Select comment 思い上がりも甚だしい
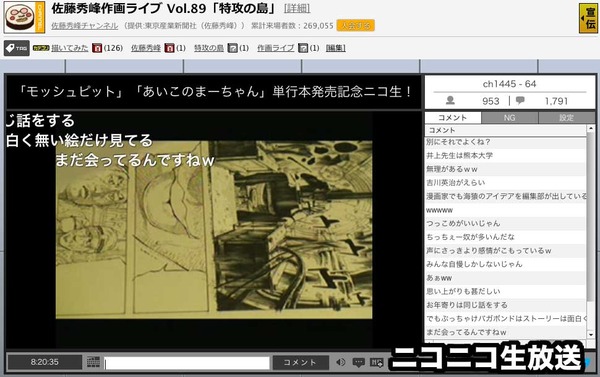 (505, 291)
